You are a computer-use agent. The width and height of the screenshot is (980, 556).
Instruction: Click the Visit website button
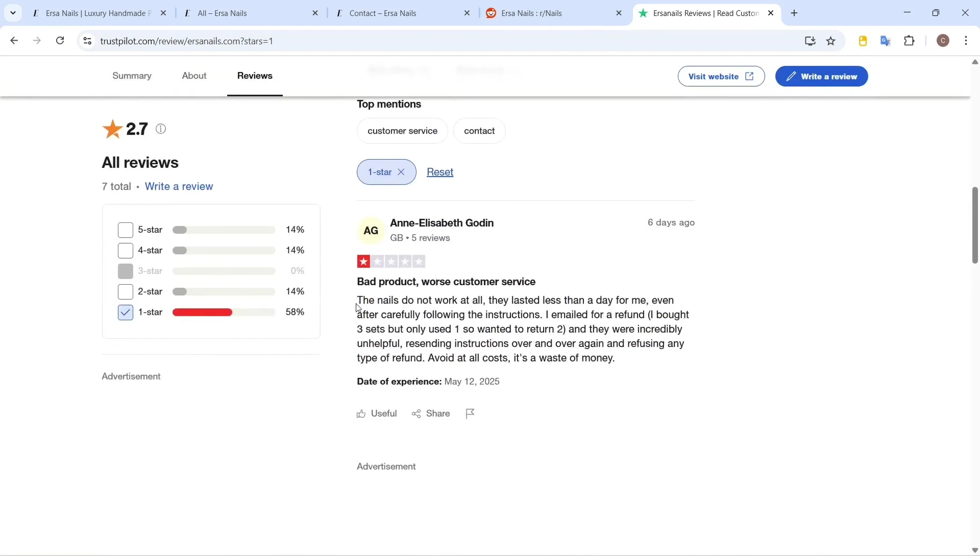(721, 77)
